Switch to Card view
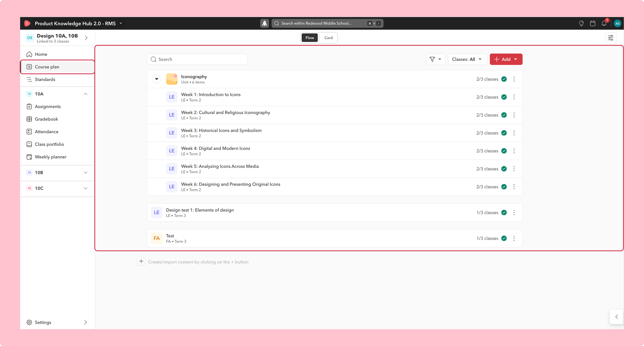This screenshot has height=346, width=644. click(328, 38)
